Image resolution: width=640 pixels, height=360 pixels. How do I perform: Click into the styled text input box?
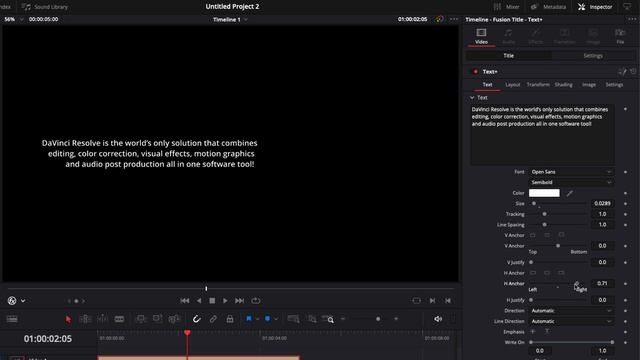pyautogui.click(x=542, y=134)
